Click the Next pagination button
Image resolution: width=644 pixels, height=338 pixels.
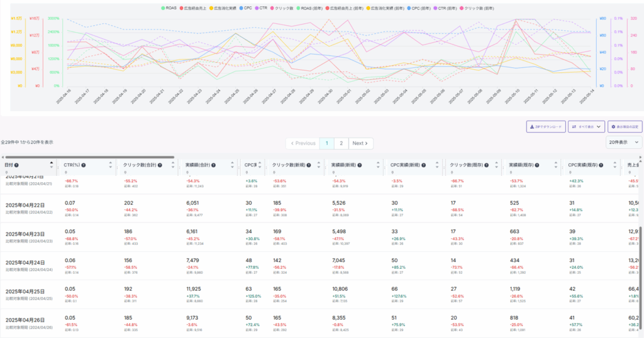pyautogui.click(x=361, y=143)
